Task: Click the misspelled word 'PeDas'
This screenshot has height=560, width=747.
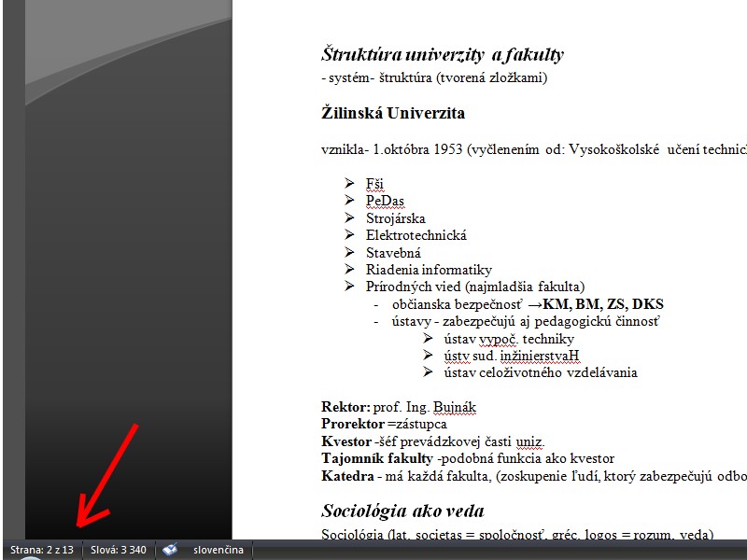Action: click(x=385, y=202)
